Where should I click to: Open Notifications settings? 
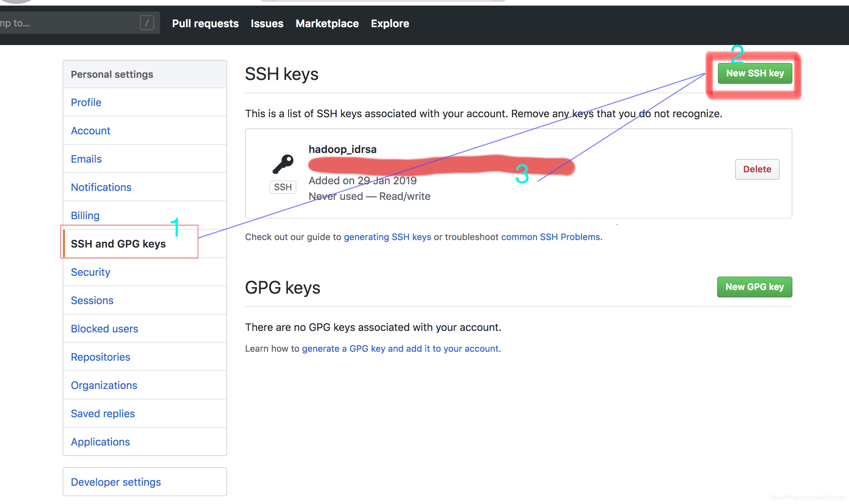pos(145,187)
